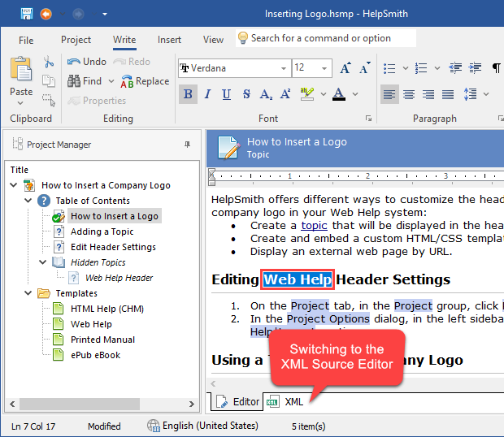Align text left
The height and width of the screenshot is (437, 504).
(x=389, y=94)
